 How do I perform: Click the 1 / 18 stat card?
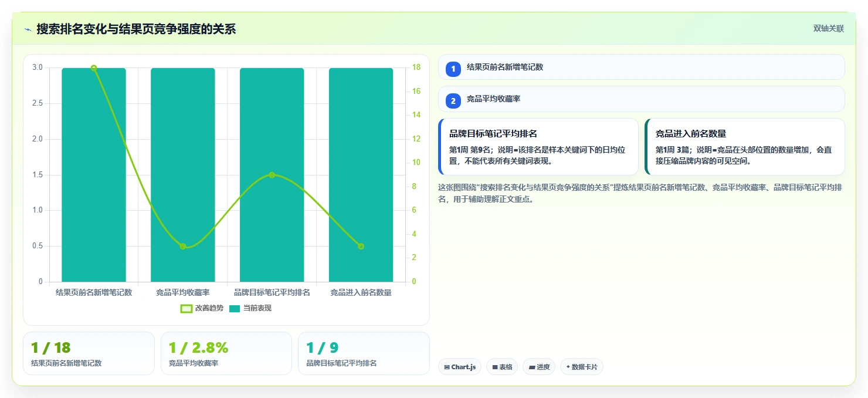(x=89, y=353)
